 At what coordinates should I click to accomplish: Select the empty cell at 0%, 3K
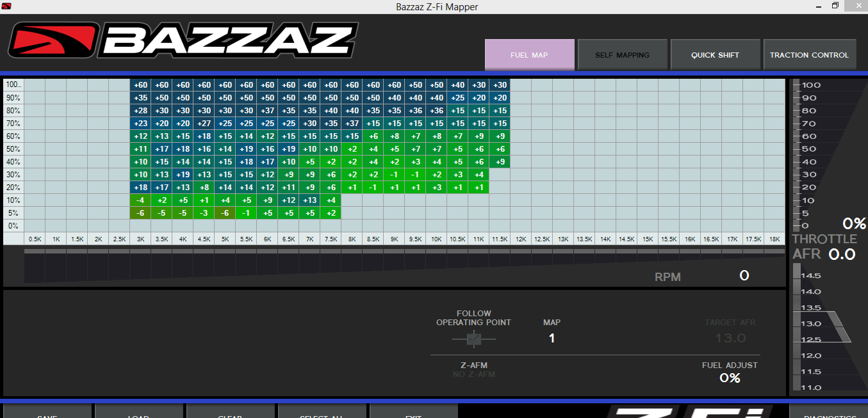[140, 226]
